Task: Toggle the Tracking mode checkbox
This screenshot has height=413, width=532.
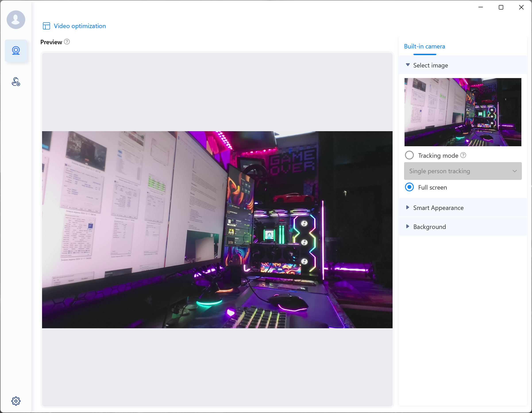Action: [x=409, y=155]
